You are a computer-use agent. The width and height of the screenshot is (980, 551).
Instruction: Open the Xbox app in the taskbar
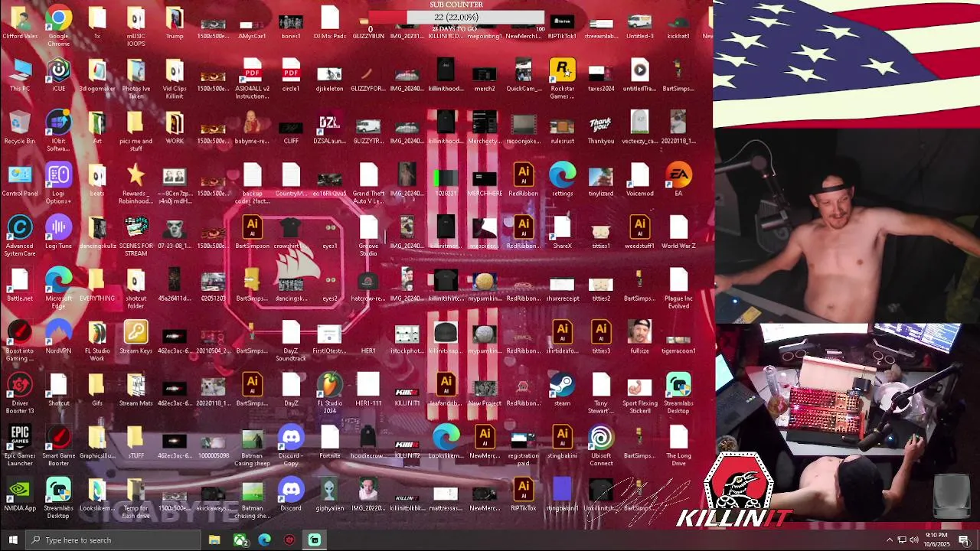point(240,540)
